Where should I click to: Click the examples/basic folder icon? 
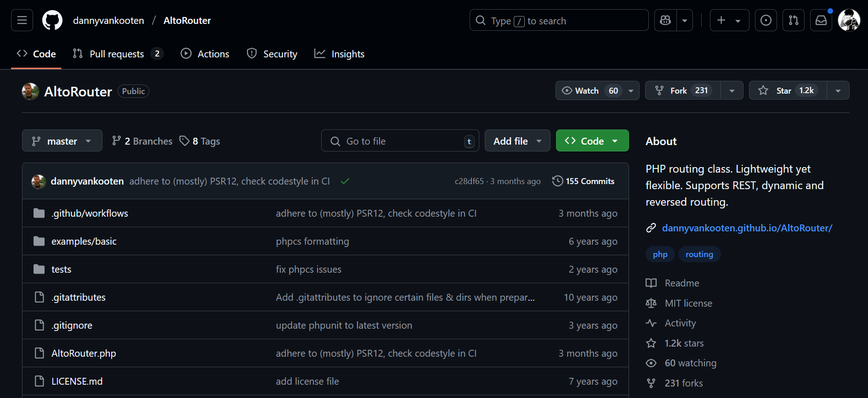[x=39, y=241]
